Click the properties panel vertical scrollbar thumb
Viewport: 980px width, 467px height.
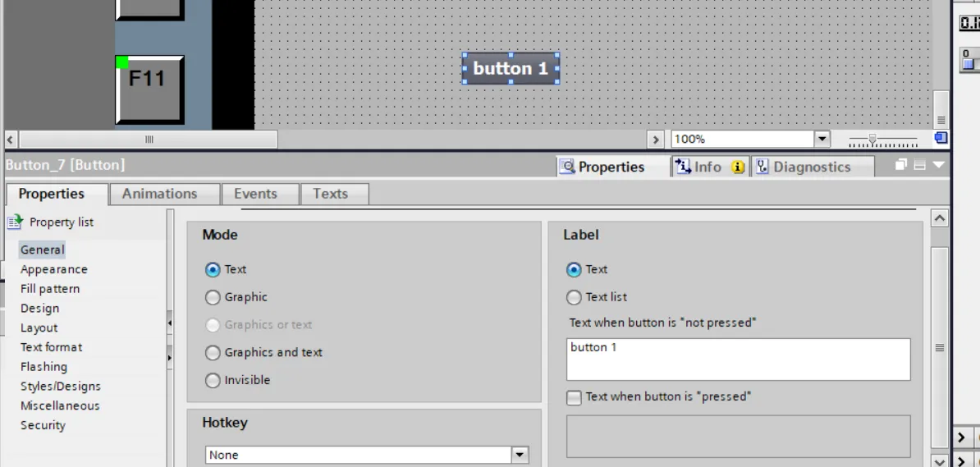pyautogui.click(x=940, y=348)
